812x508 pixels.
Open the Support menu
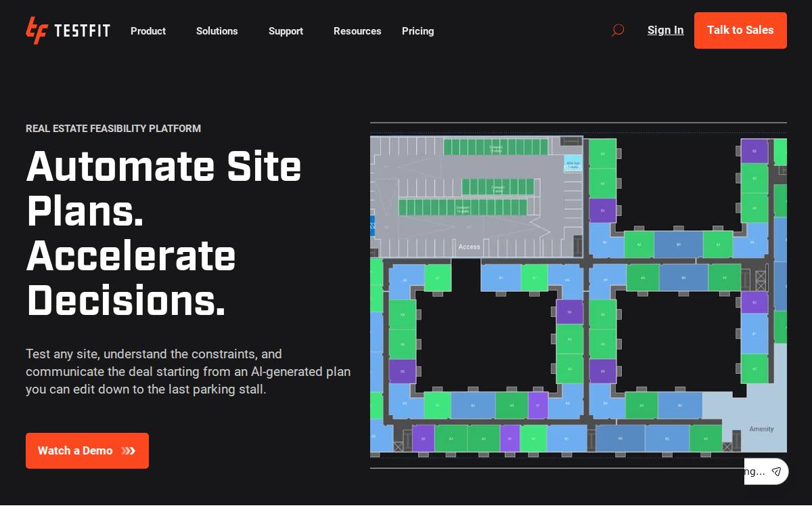tap(286, 31)
